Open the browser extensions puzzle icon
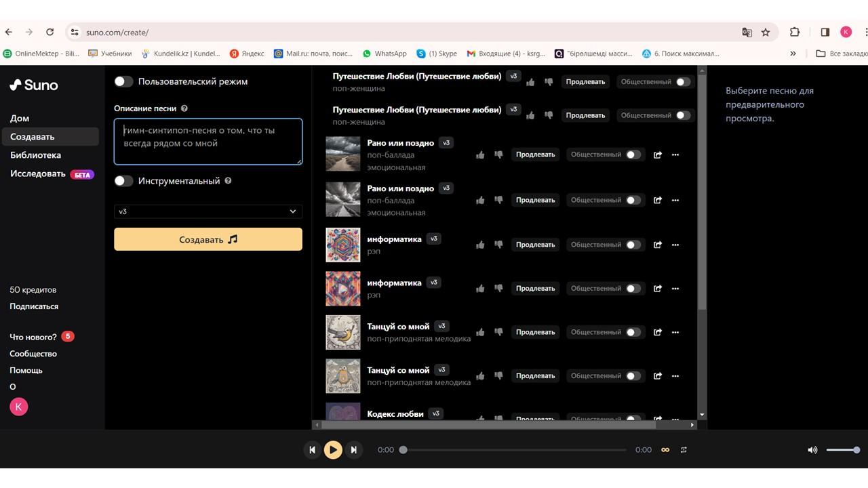The image size is (868, 488). click(795, 32)
